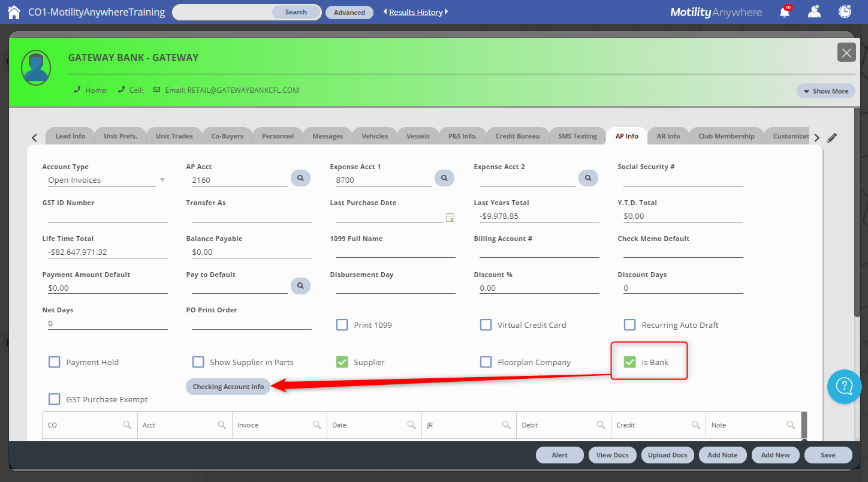
Task: Close the Gateway Bank record panel
Action: click(x=846, y=53)
